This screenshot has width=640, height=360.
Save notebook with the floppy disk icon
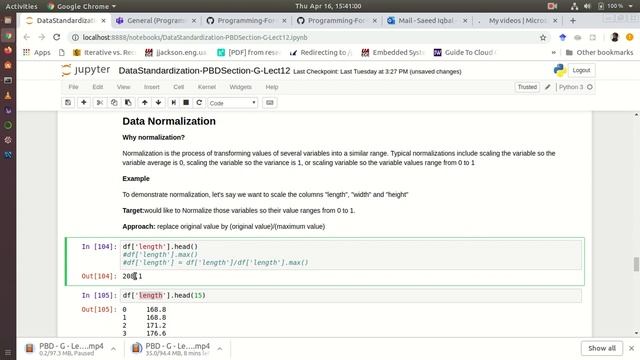pos(68,103)
